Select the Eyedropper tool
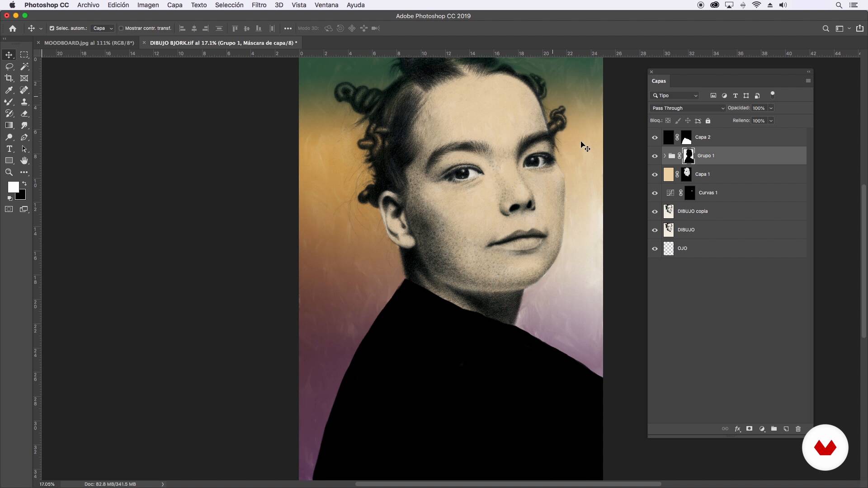The image size is (868, 488). point(9,90)
